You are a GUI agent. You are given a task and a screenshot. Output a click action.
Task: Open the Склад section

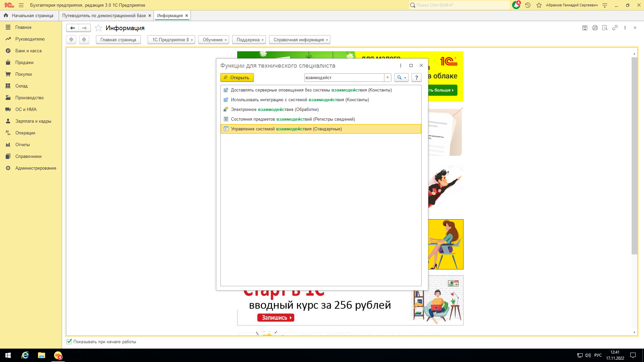[31, 86]
